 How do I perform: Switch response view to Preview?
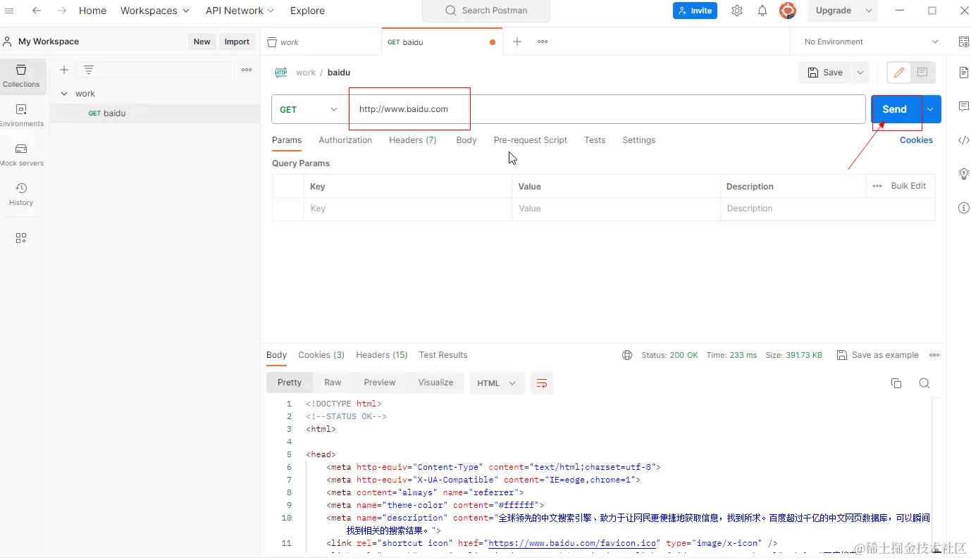(x=380, y=382)
